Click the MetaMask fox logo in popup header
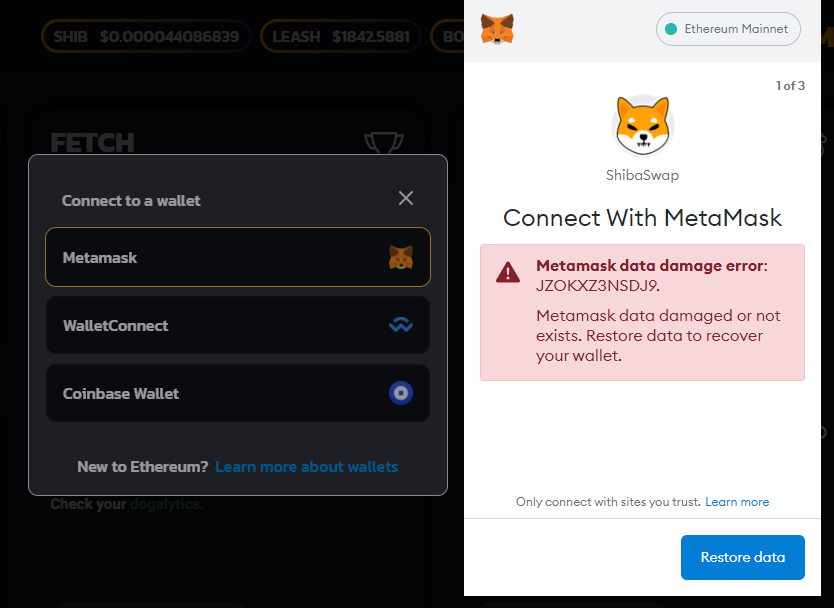The height and width of the screenshot is (608, 834). pos(497,29)
